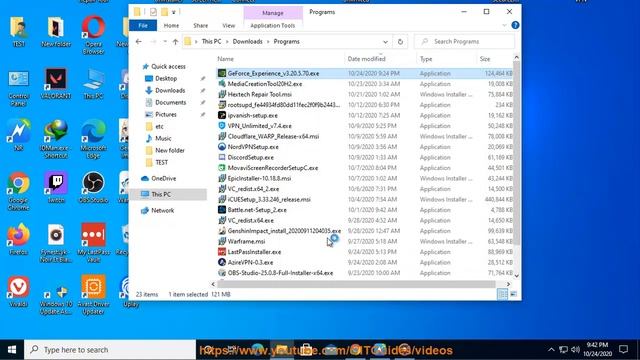Open the volume icon in system tray
The width and height of the screenshot is (640, 360).
576,349
